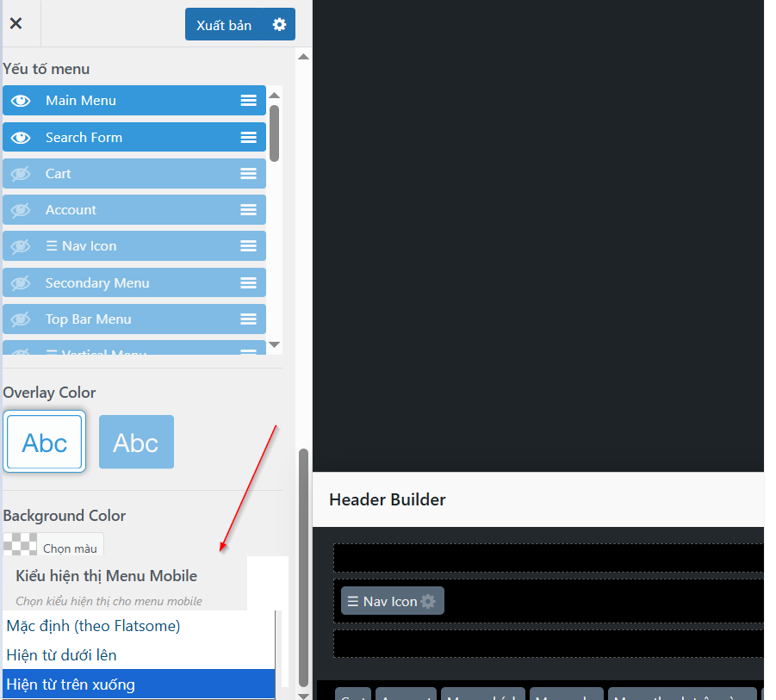Image resolution: width=776 pixels, height=700 pixels.
Task: Click the drag handle on Search Form row
Action: [248, 138]
